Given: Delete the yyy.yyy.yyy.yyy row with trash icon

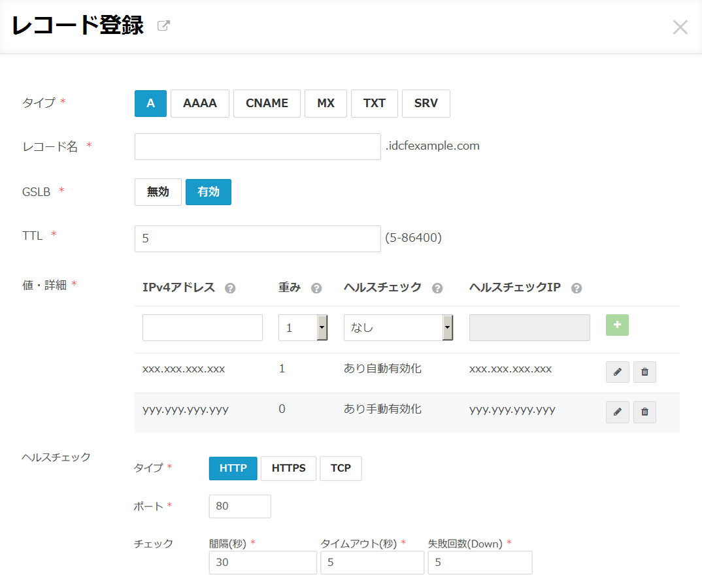Looking at the screenshot, I should 644,412.
